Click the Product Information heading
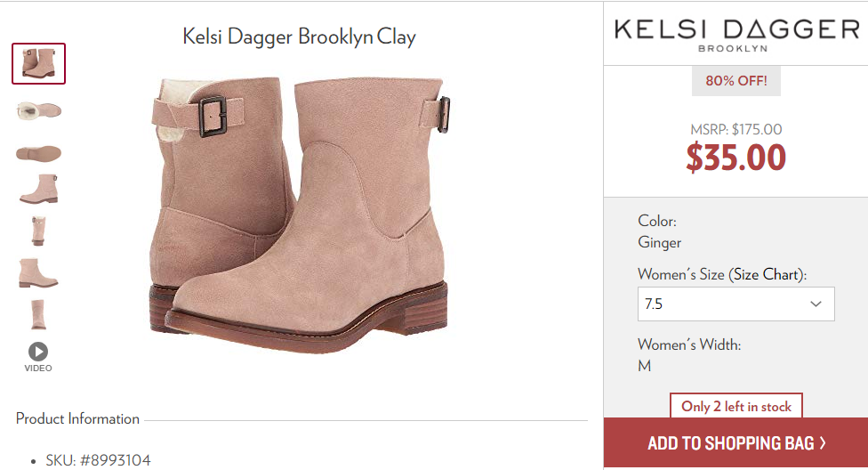This screenshot has height=470, width=868. tap(77, 418)
